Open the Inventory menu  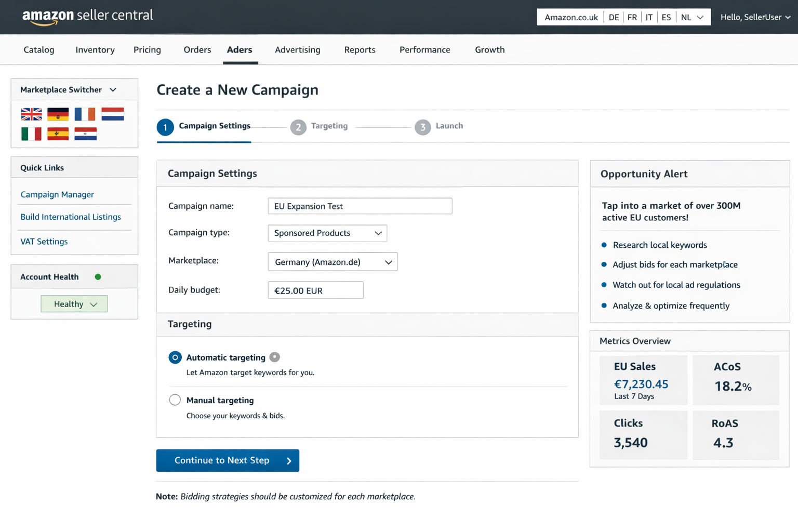pos(95,50)
